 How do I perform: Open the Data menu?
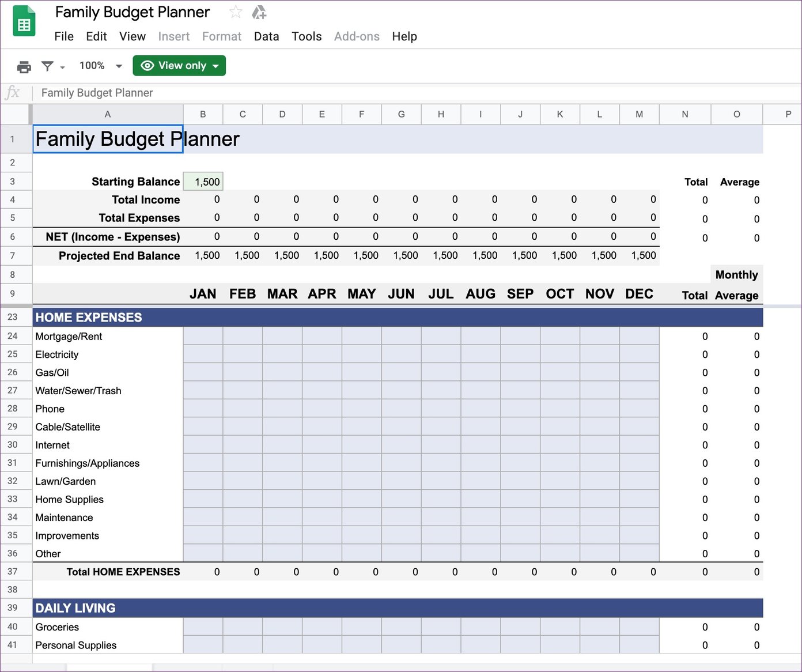click(x=266, y=36)
